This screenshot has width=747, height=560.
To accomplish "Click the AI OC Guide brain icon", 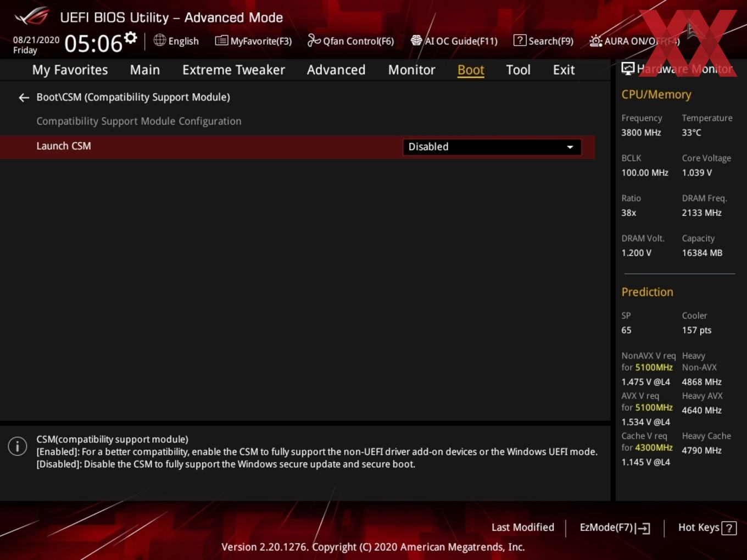I will coord(416,40).
